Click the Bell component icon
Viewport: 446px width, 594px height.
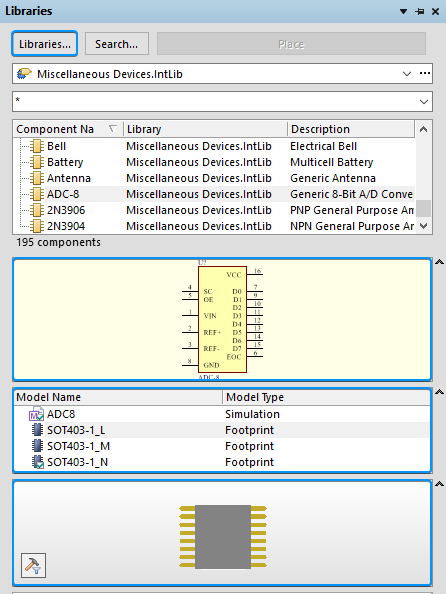[37, 146]
